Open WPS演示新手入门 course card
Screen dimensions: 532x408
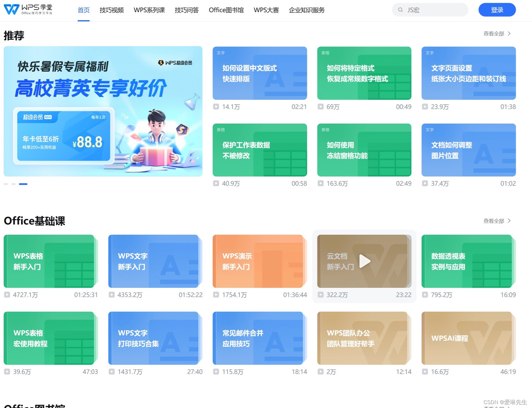(260, 261)
